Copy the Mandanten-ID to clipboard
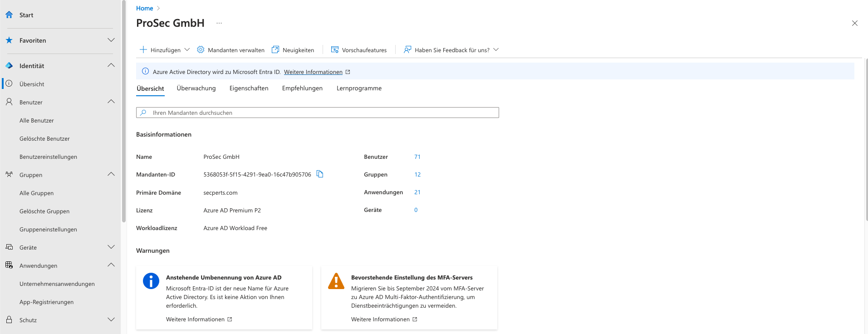Image resolution: width=868 pixels, height=334 pixels. tap(320, 174)
